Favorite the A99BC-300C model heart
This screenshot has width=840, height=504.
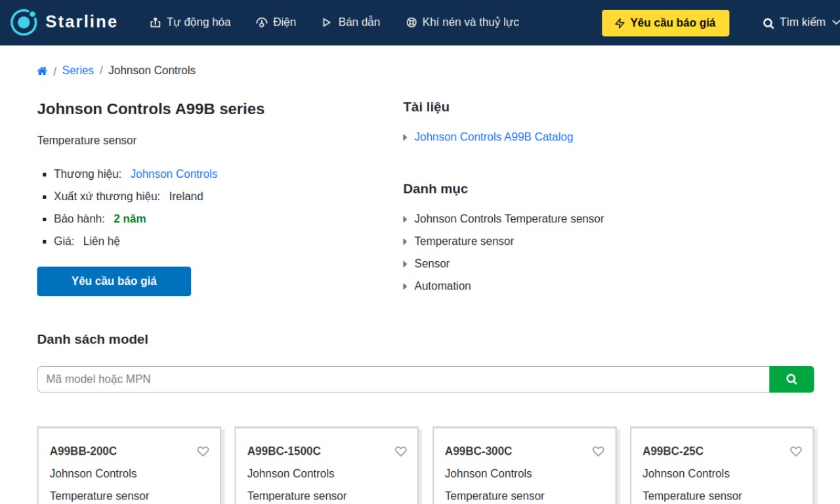pyautogui.click(x=598, y=451)
